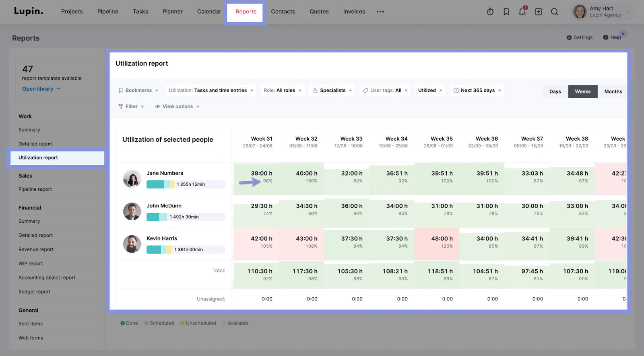
Task: Open notifications bell icon
Action: (x=522, y=11)
